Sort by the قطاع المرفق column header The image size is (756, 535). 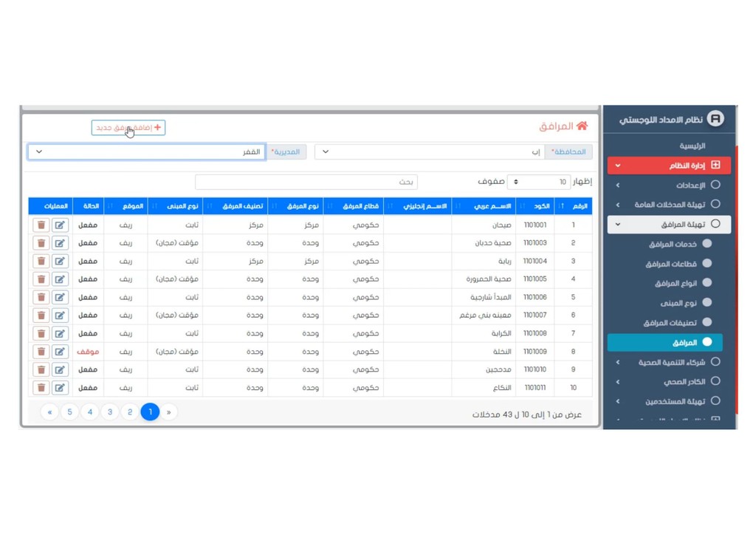click(x=354, y=206)
